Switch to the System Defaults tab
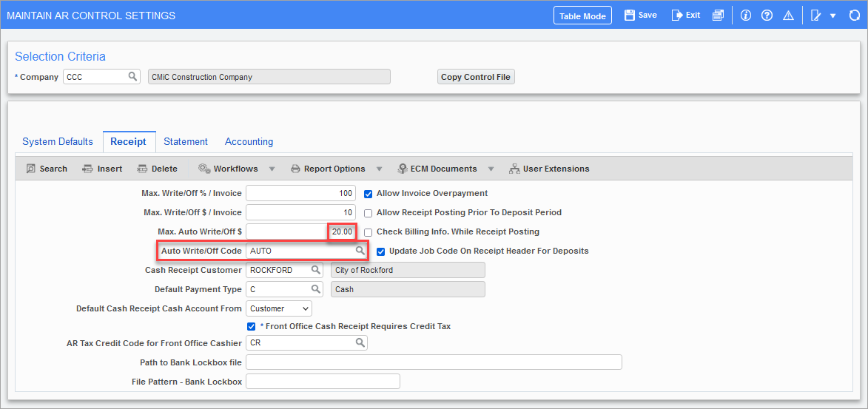868x409 pixels. [58, 142]
